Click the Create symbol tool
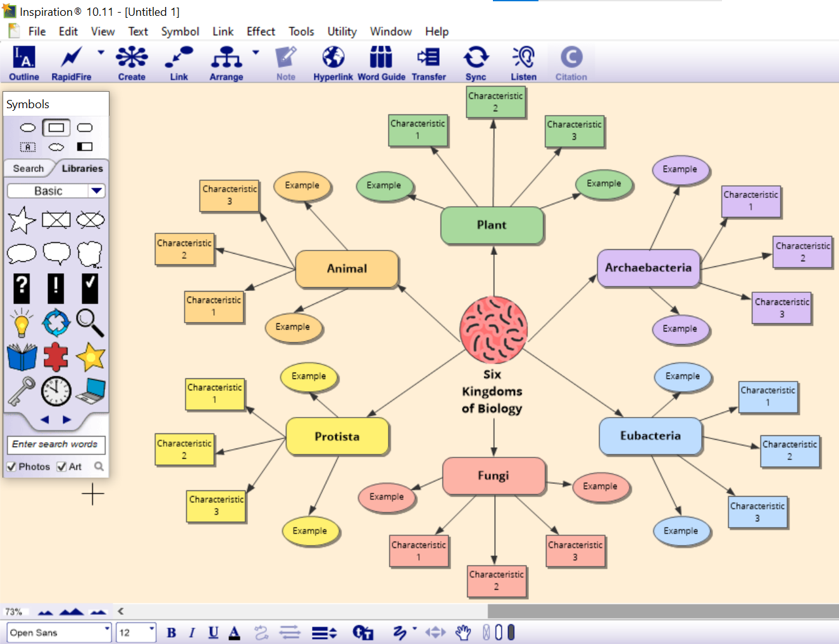This screenshot has width=839, height=644. 132,63
